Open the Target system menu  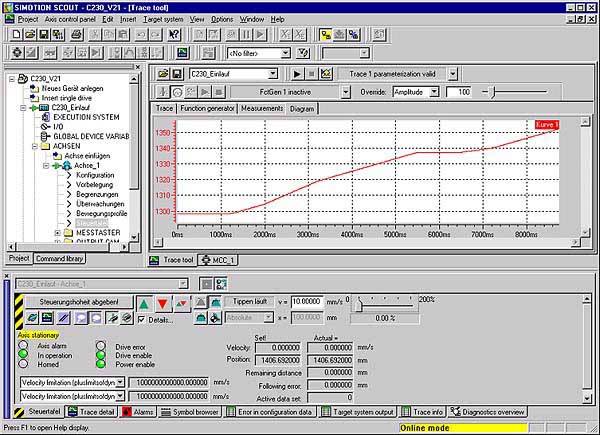(x=164, y=19)
